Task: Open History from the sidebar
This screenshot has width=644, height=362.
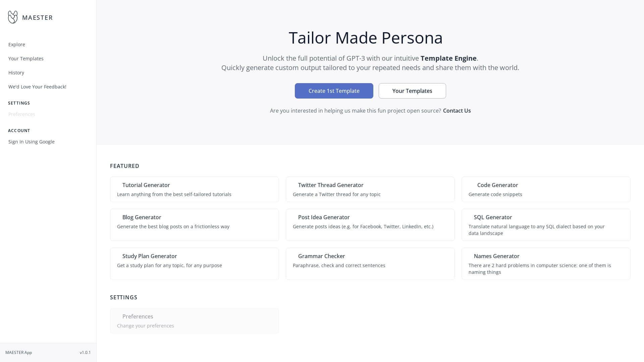Action: [16, 72]
